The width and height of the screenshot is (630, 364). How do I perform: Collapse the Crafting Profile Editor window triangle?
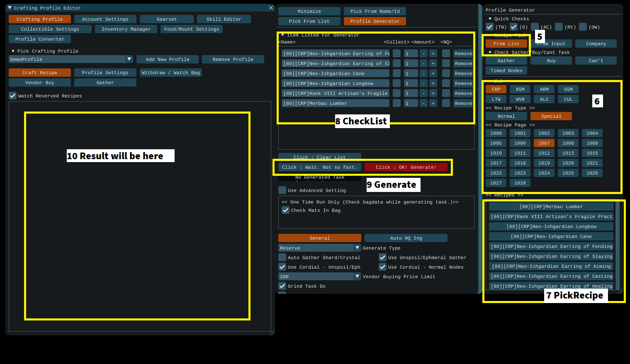click(x=10, y=8)
